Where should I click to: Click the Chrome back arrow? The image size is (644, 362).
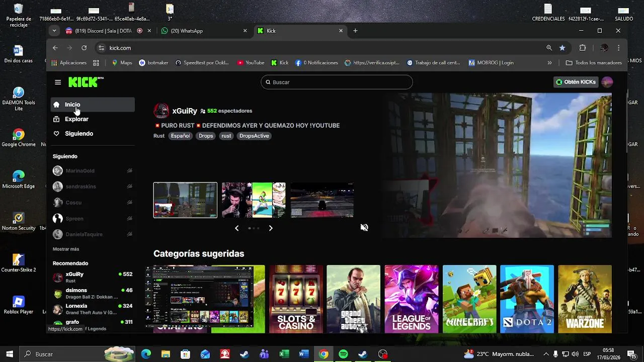pyautogui.click(x=55, y=48)
